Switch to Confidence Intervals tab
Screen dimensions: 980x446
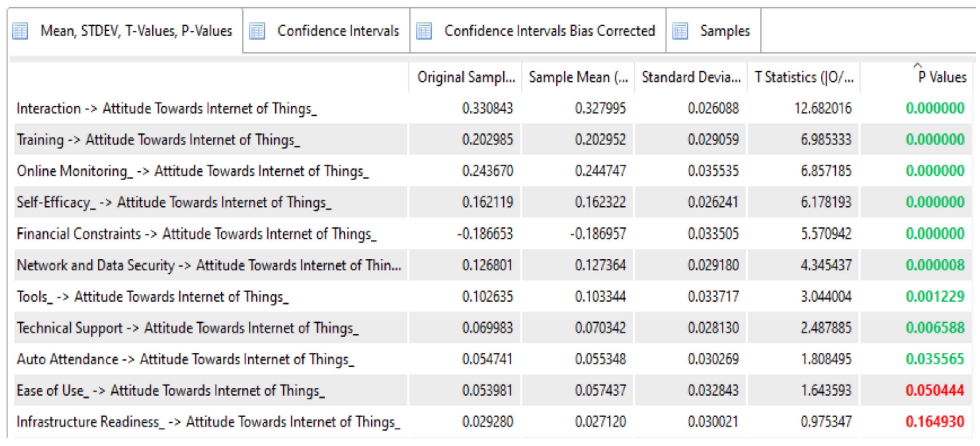338,31
